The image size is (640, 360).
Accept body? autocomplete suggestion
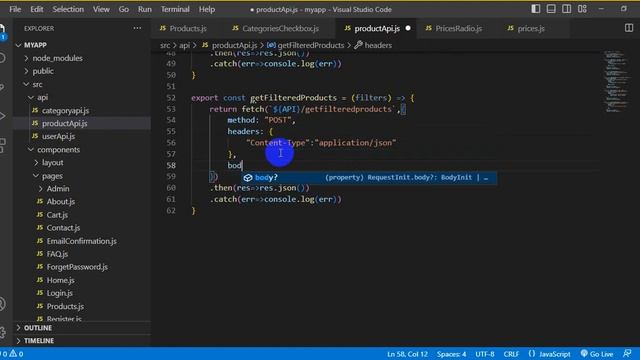point(369,178)
